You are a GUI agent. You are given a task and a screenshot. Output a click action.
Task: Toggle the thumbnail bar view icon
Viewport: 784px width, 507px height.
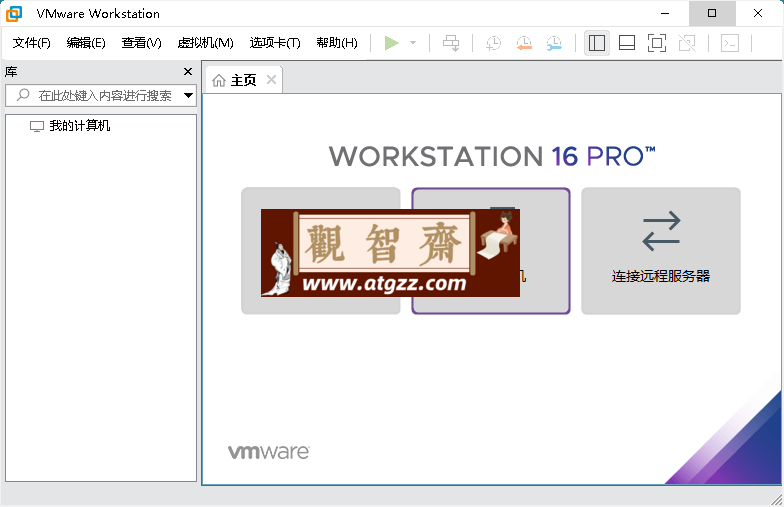[x=627, y=43]
